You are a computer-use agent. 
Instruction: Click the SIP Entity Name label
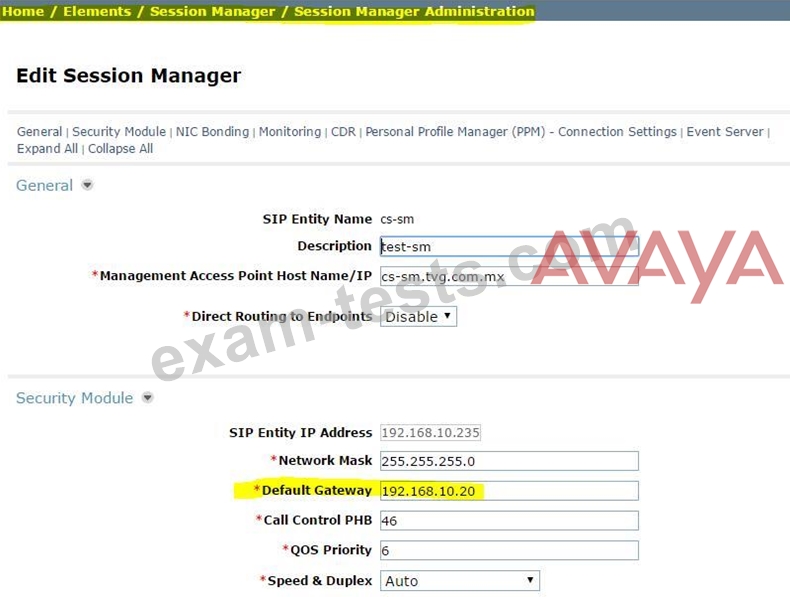pos(317,219)
